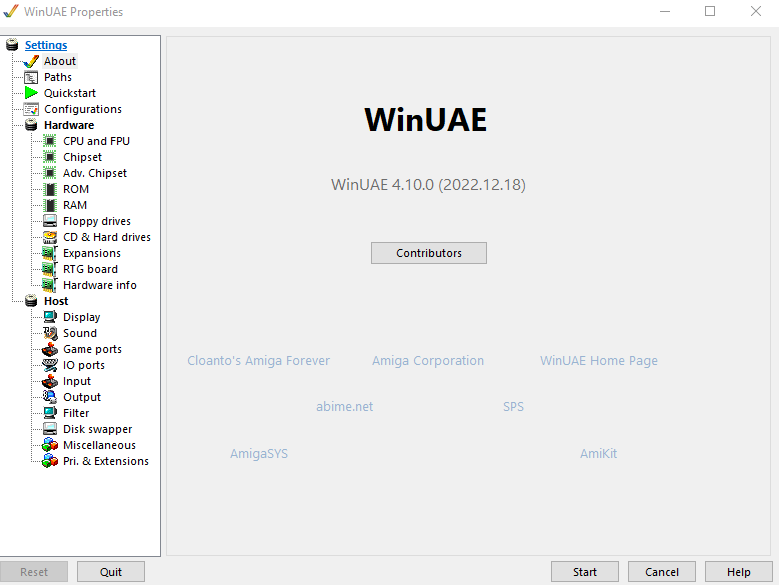
Task: Click the Chipset chip icon
Action: pos(50,157)
